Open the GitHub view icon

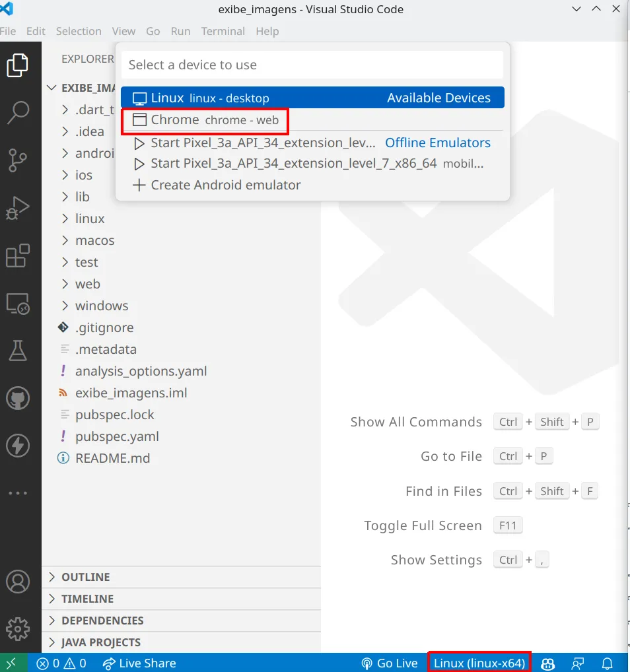pyautogui.click(x=18, y=398)
